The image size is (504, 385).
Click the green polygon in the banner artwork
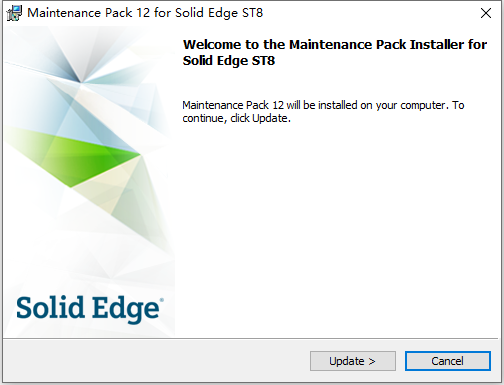tap(75, 157)
